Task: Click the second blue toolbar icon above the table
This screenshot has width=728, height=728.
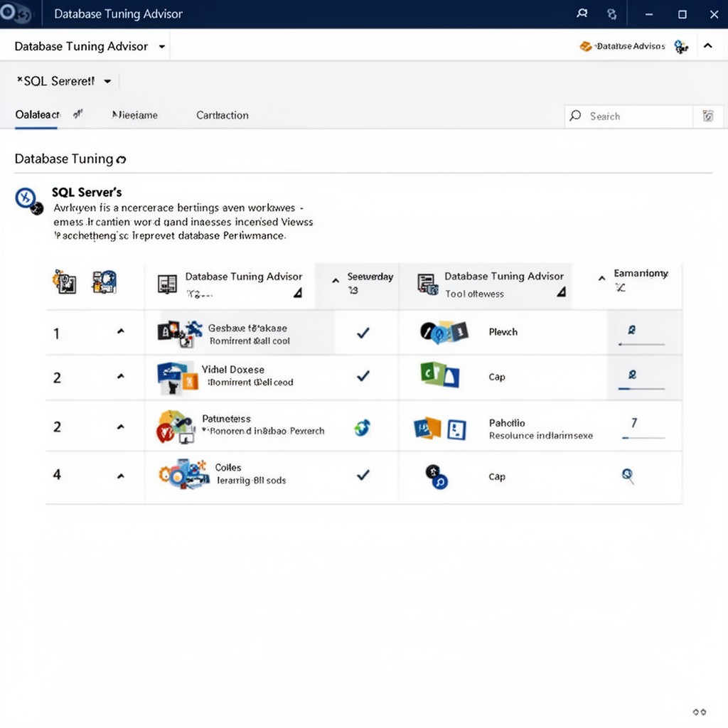Action: [x=105, y=282]
